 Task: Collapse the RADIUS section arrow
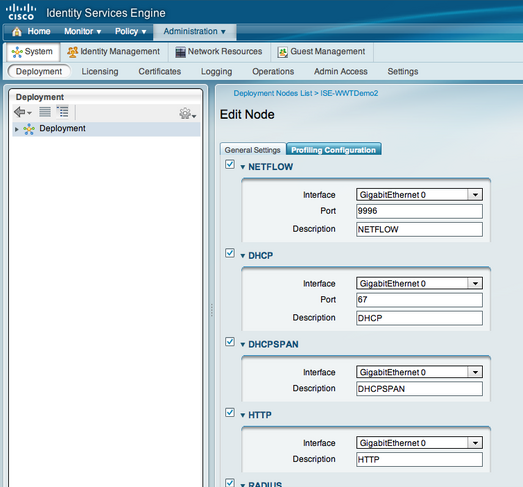242,485
